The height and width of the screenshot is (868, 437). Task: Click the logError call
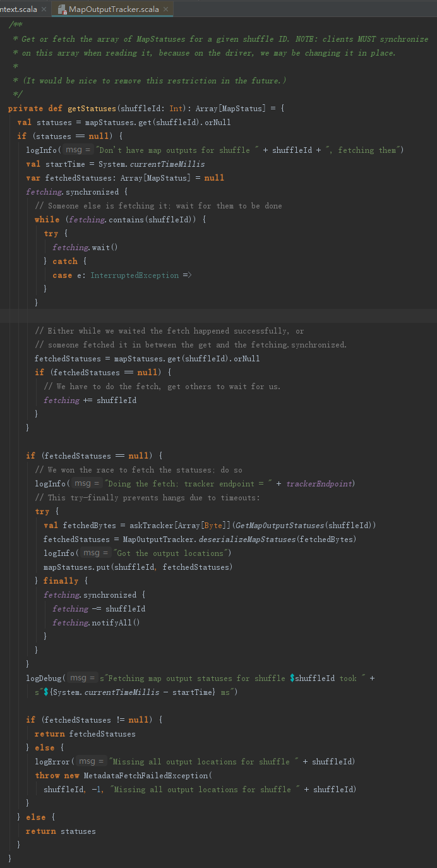coord(52,762)
